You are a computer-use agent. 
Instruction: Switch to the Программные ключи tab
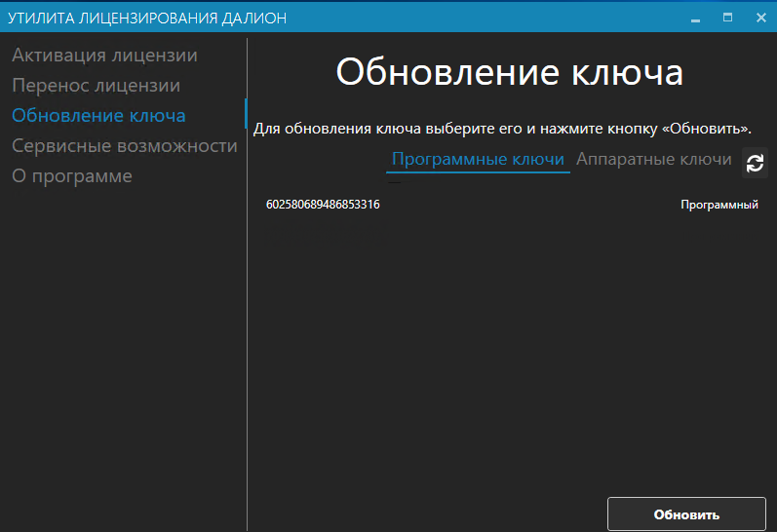[478, 159]
